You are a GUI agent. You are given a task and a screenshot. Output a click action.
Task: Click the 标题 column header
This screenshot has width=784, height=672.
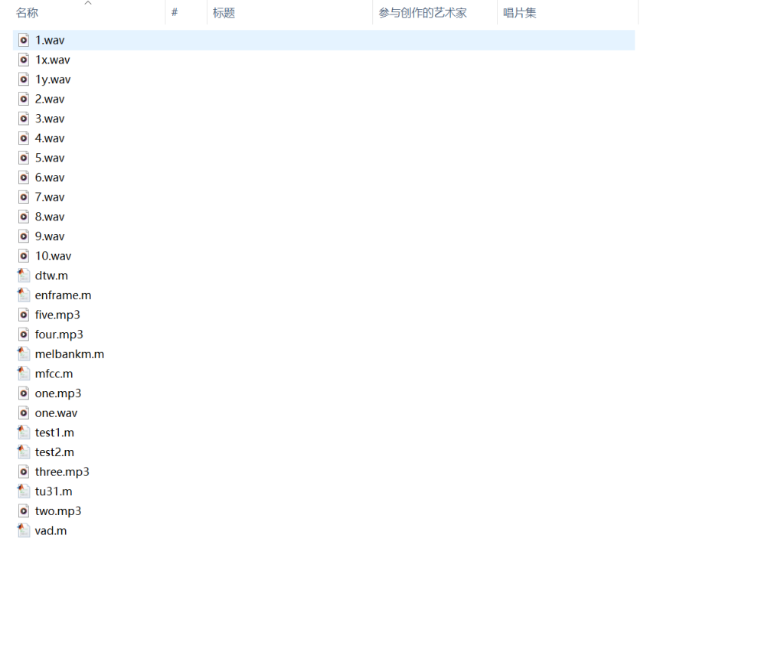coord(224,13)
